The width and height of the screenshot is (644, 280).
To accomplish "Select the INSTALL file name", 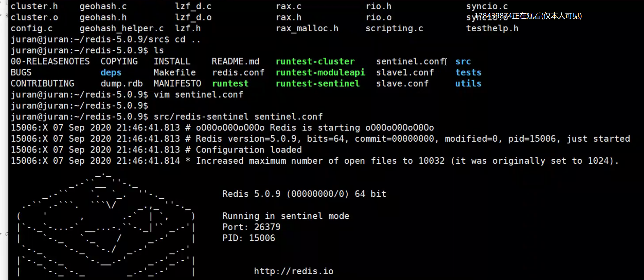I will 172,61.
